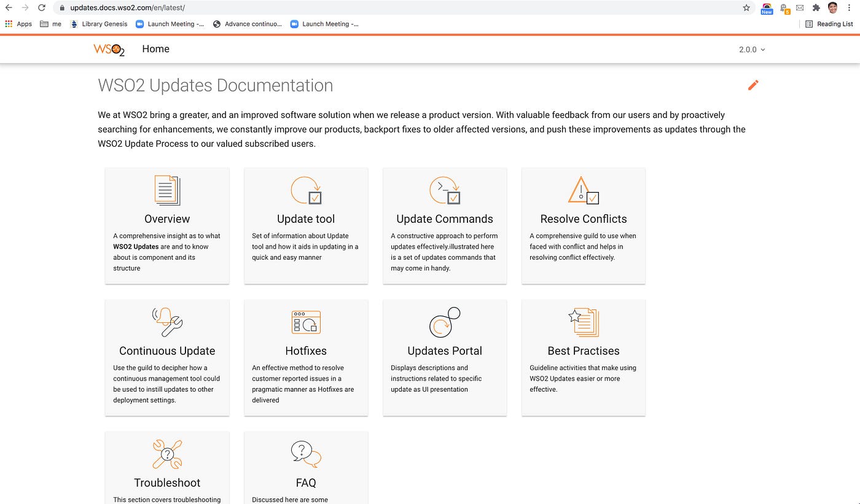Open the Home navigation tab
The height and width of the screenshot is (504, 860).
pos(155,49)
